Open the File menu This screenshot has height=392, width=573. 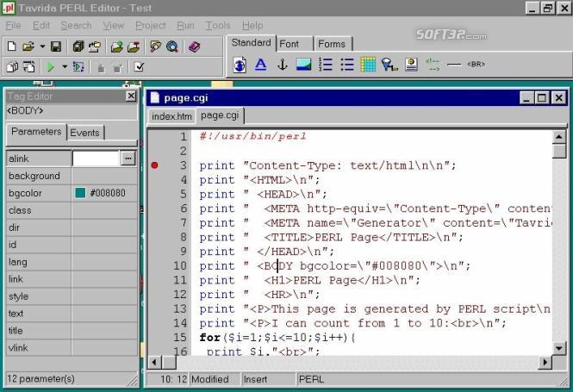(x=14, y=26)
